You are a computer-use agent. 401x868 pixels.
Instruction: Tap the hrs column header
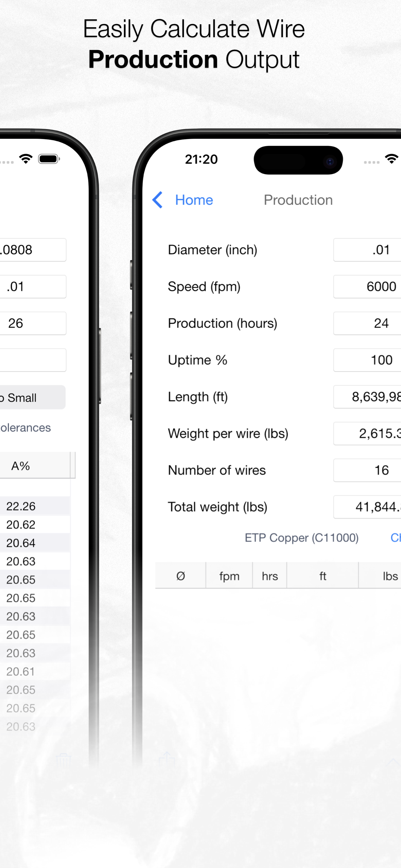click(x=270, y=576)
